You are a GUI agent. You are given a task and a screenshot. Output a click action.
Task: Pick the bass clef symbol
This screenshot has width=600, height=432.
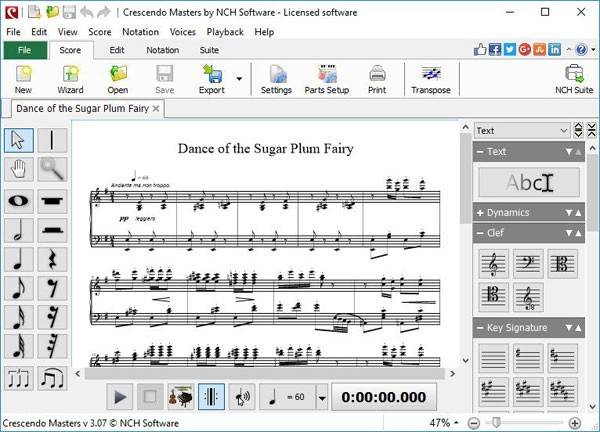tap(527, 264)
